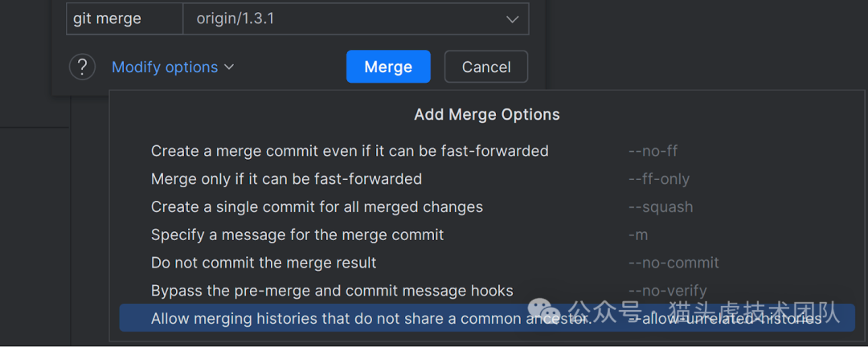The width and height of the screenshot is (868, 347).
Task: Click the "Add Merge Options" popup title
Action: 487,115
